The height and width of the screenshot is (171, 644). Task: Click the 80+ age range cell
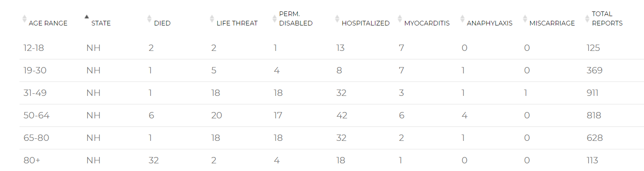pos(32,160)
